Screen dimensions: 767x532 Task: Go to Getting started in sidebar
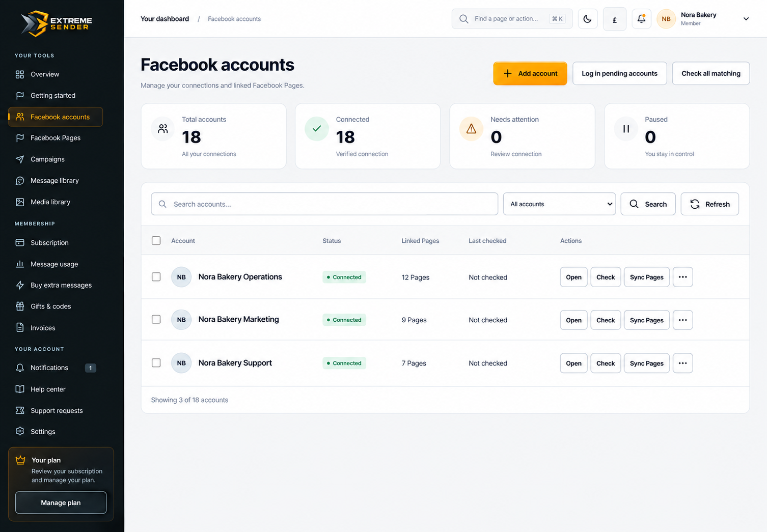(56, 96)
